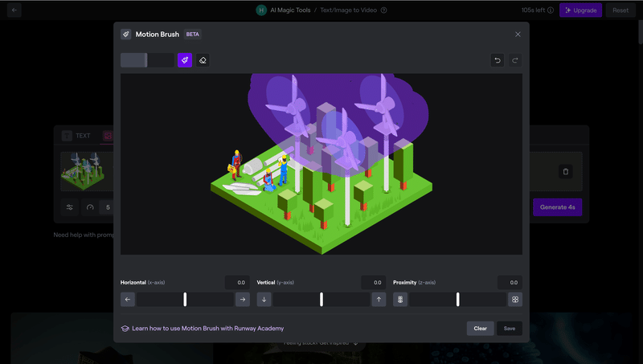Open the advanced settings sliders icon
Image resolution: width=643 pixels, height=364 pixels.
tap(70, 207)
